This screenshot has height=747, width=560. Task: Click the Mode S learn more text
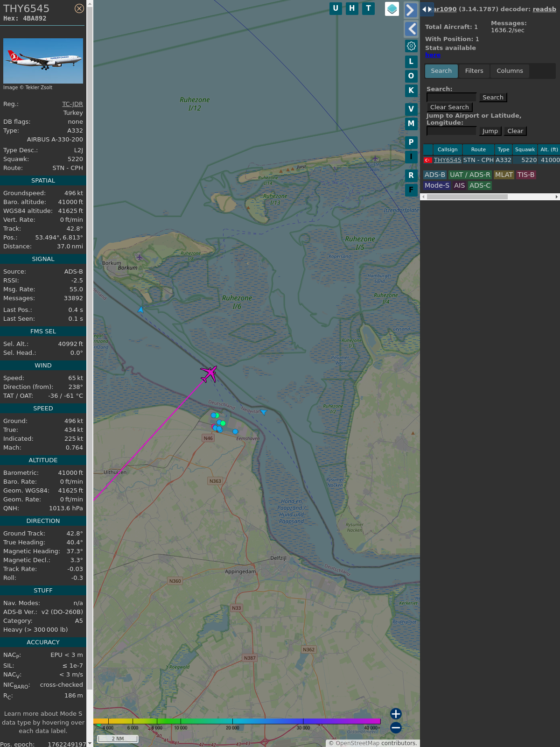[x=43, y=722]
